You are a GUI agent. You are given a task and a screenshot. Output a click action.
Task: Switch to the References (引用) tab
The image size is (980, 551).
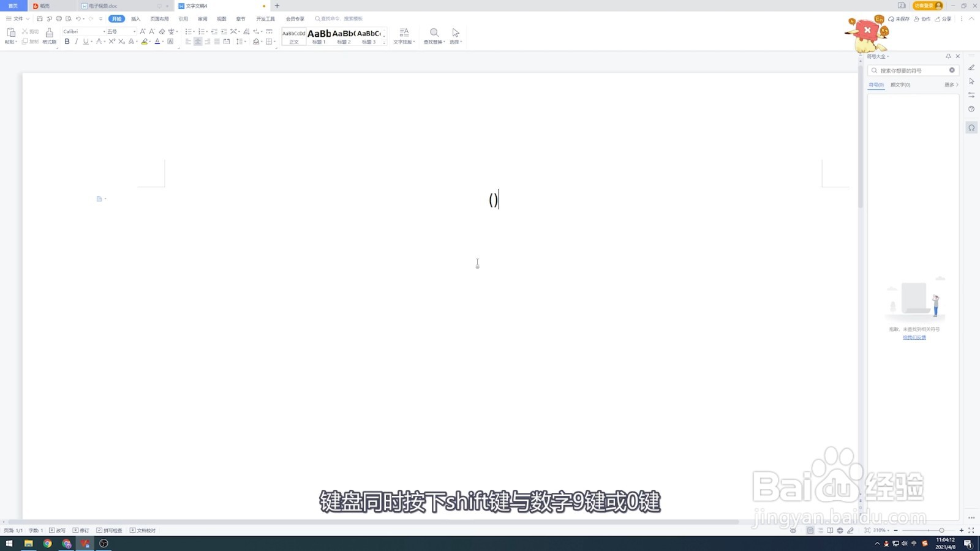pyautogui.click(x=183, y=18)
